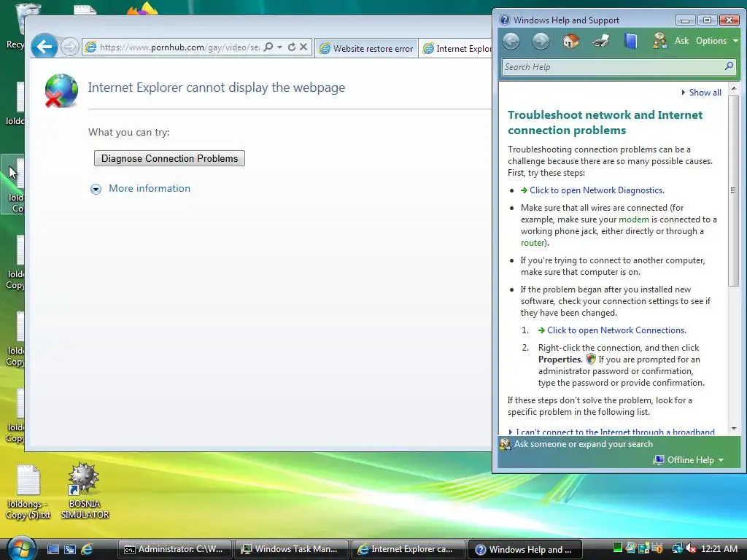747x560 pixels.
Task: Launch Internet Explorer from quick launch
Action: coord(87,550)
